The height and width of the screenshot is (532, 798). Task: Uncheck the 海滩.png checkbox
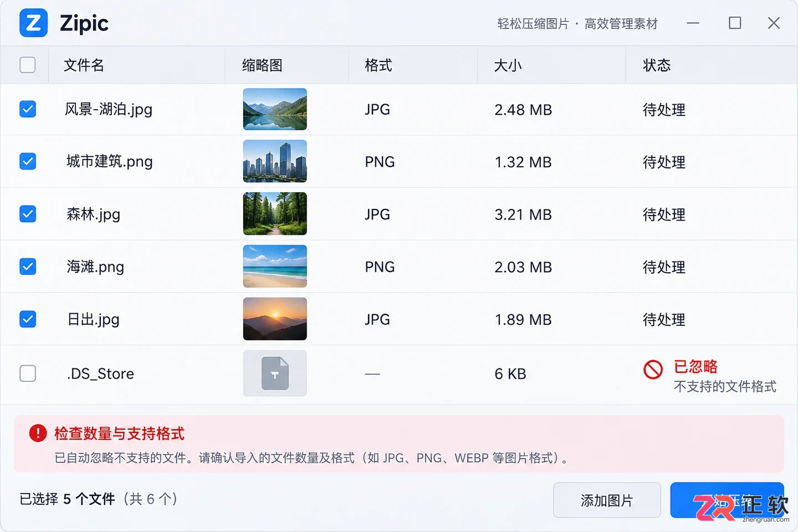click(28, 267)
